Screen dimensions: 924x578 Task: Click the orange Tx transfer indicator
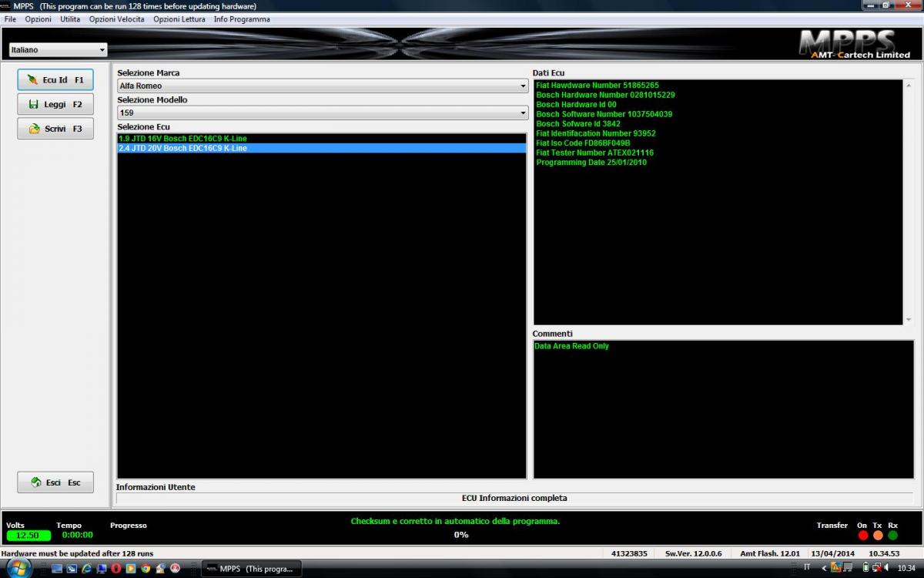point(878,536)
